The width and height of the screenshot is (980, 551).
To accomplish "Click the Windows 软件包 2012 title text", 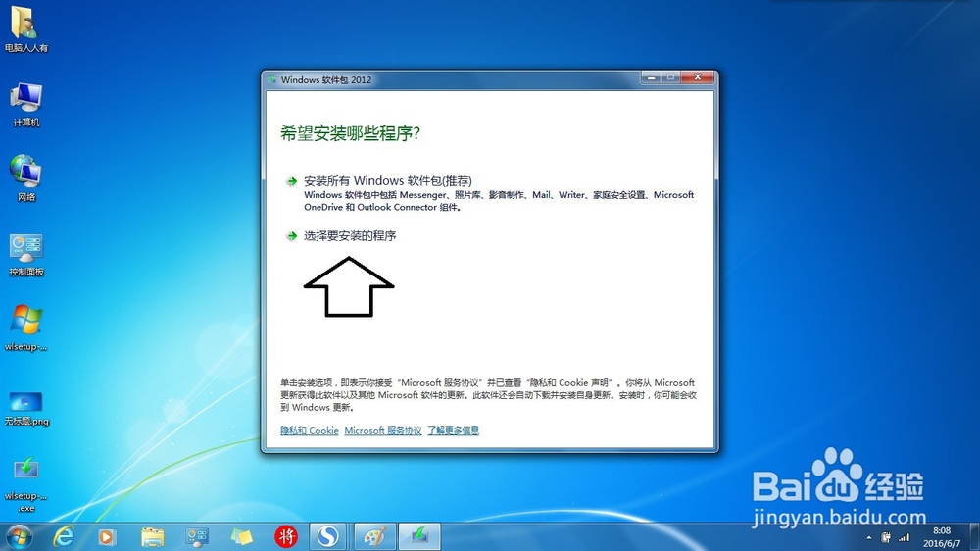I will [326, 80].
